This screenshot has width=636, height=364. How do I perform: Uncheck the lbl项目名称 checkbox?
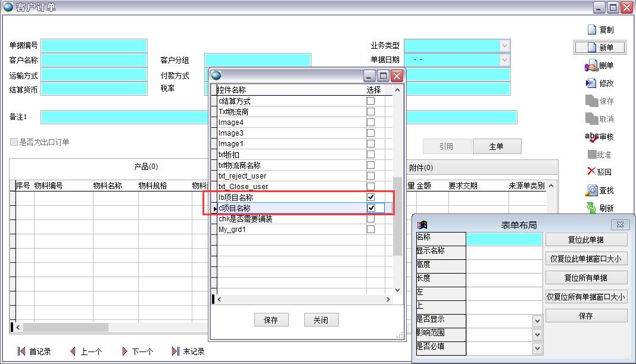[371, 197]
